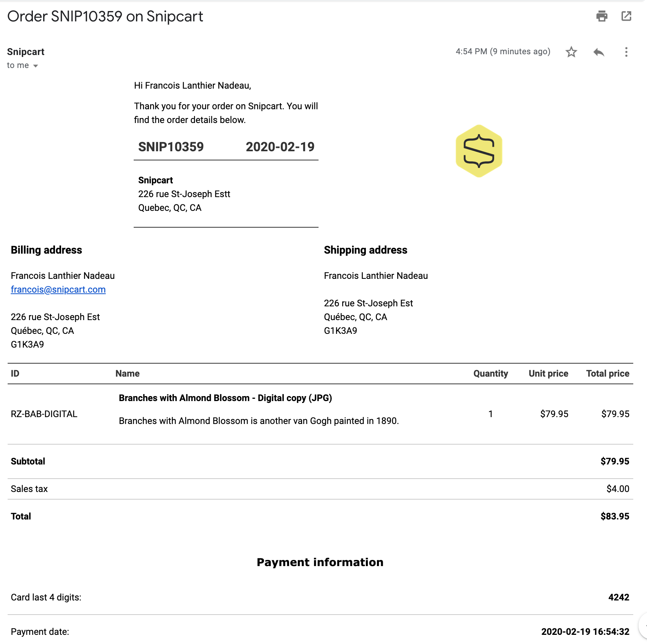Click the reply arrow icon

599,52
